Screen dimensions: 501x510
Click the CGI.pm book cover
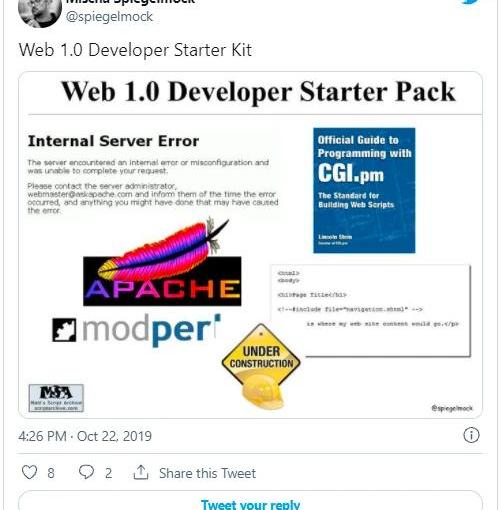pyautogui.click(x=364, y=190)
